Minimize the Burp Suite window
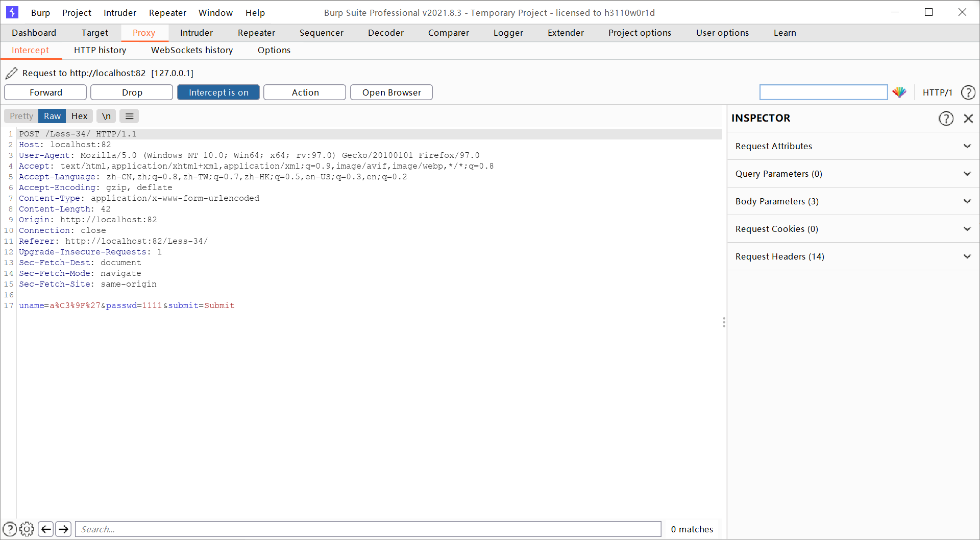 (x=895, y=12)
